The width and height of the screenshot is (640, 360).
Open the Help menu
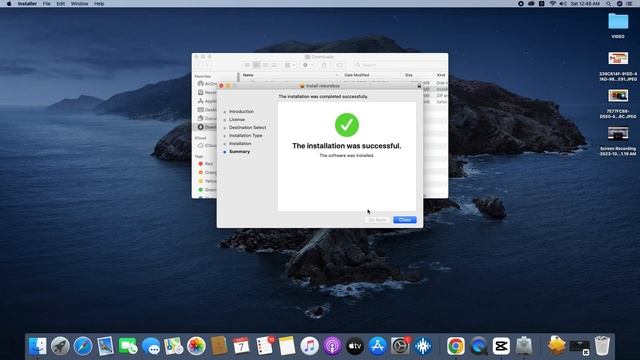pyautogui.click(x=99, y=4)
